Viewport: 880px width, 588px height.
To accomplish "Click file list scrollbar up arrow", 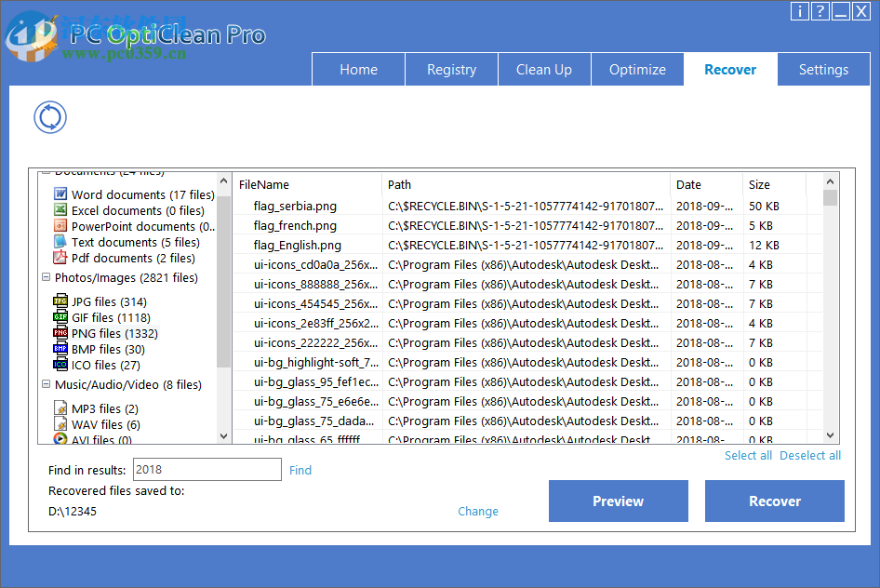I will click(831, 181).
